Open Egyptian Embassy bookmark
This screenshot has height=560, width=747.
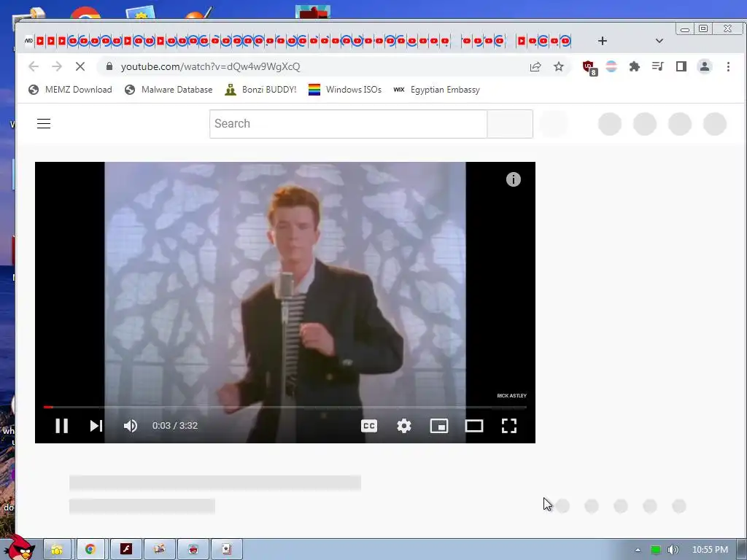click(437, 90)
